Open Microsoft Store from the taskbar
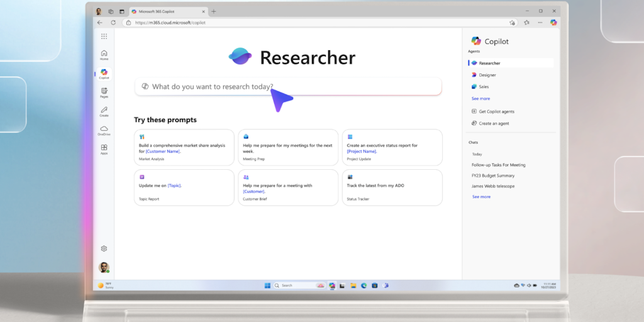 pos(375,286)
